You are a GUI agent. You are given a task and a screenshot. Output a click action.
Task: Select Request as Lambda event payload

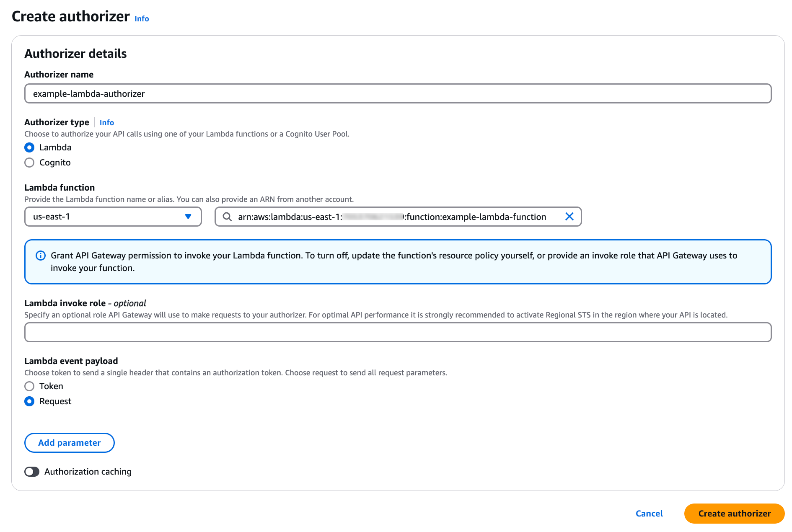(29, 401)
